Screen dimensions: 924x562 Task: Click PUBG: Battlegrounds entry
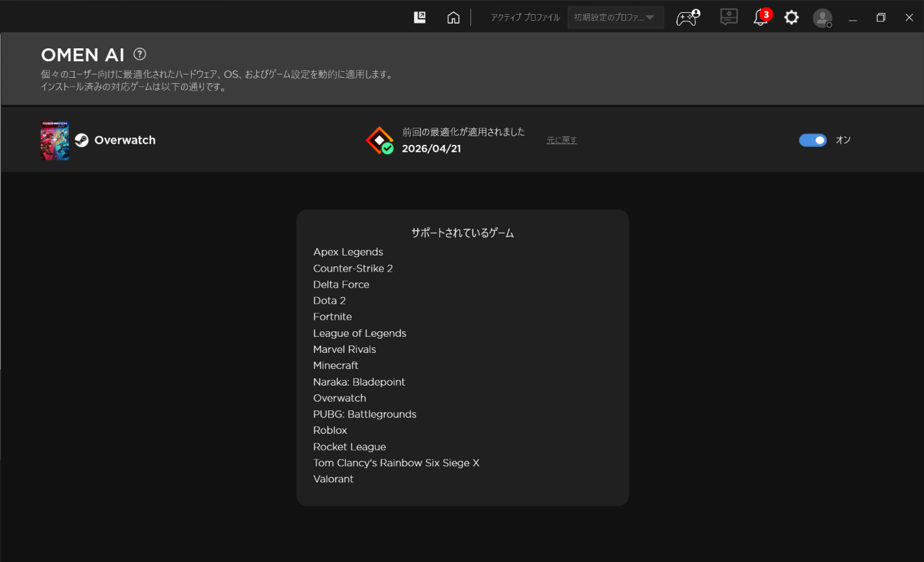[365, 414]
